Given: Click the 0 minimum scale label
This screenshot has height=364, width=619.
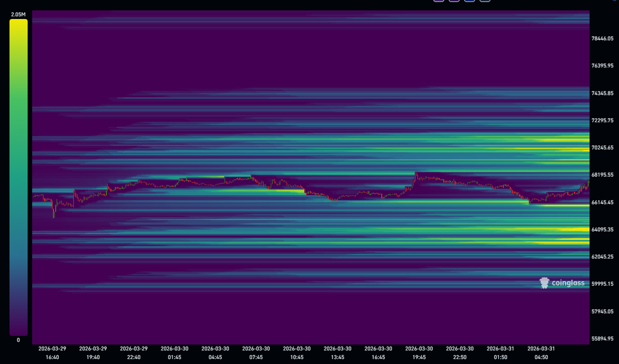Looking at the screenshot, I should pyautogui.click(x=18, y=340).
